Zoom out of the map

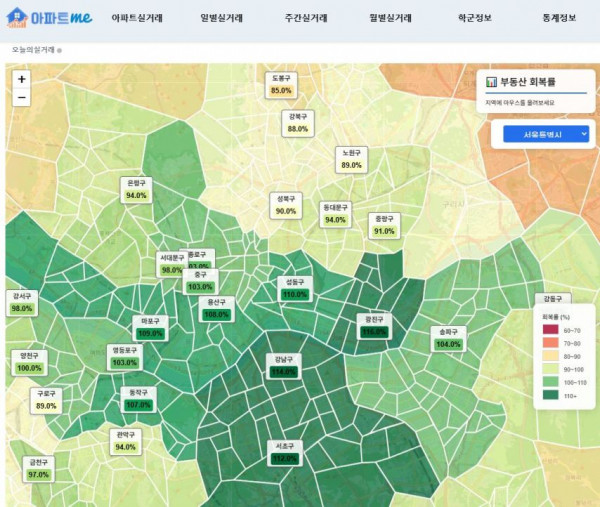click(x=22, y=97)
